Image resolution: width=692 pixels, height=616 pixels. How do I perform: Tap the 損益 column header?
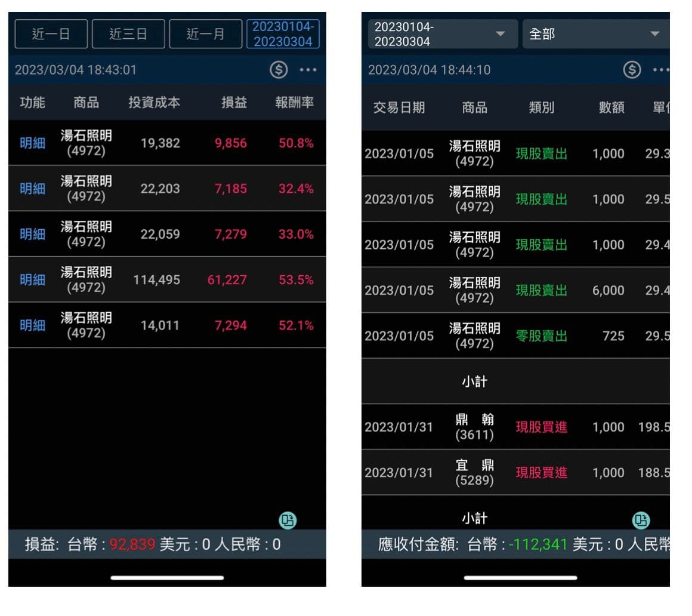pyautogui.click(x=234, y=103)
